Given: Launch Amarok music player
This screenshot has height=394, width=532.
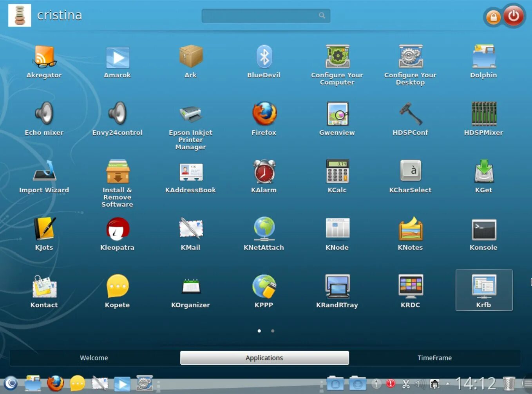Looking at the screenshot, I should (118, 61).
